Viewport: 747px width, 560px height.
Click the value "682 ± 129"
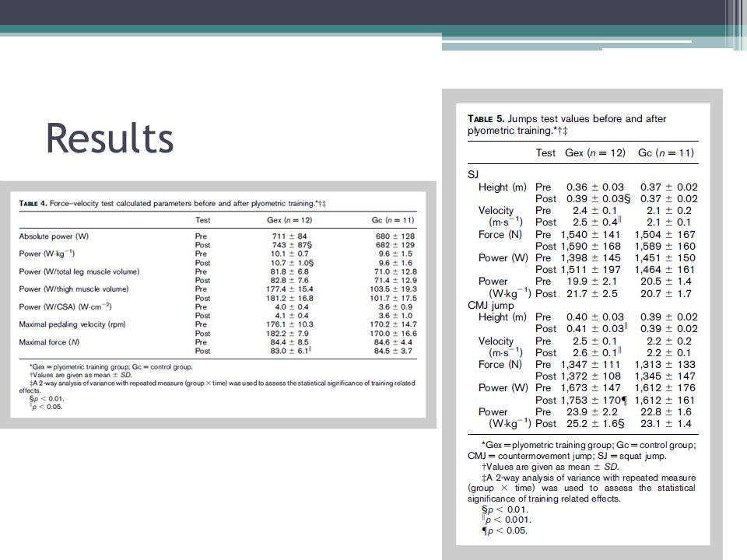[395, 245]
